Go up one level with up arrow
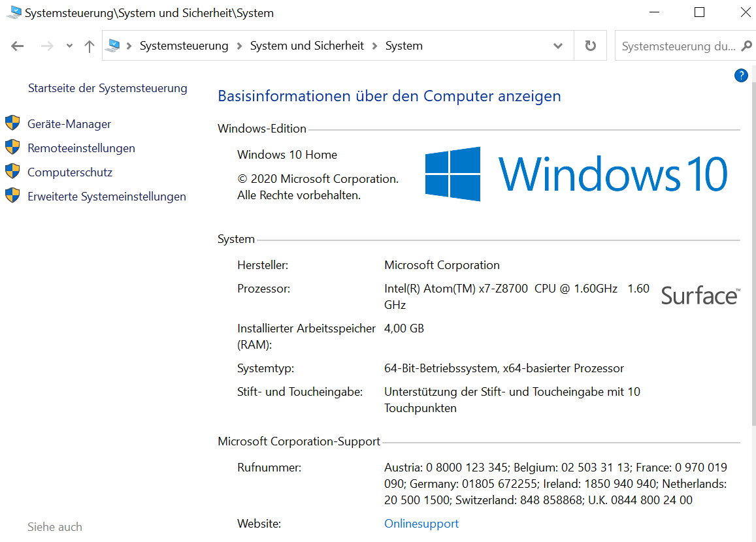The width and height of the screenshot is (756, 542). [90, 46]
